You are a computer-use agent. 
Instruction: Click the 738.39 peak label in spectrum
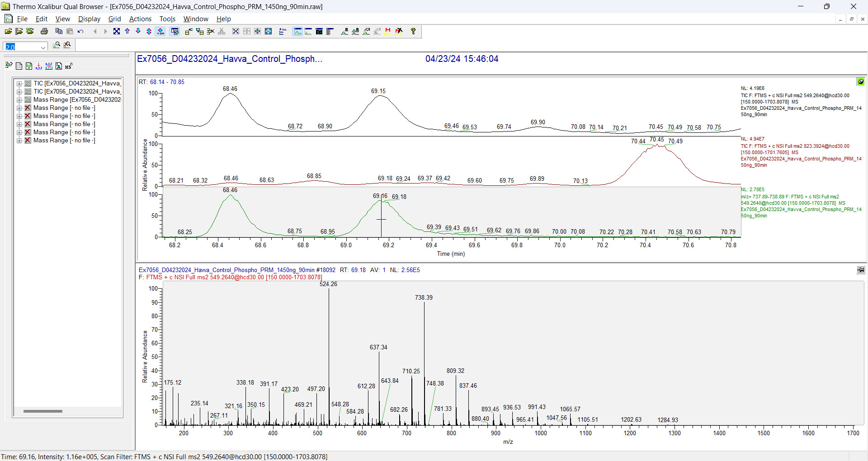pyautogui.click(x=424, y=297)
